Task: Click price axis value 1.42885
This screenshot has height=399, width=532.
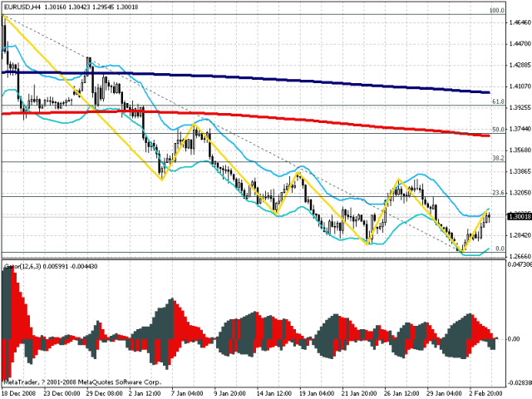Action: point(520,65)
